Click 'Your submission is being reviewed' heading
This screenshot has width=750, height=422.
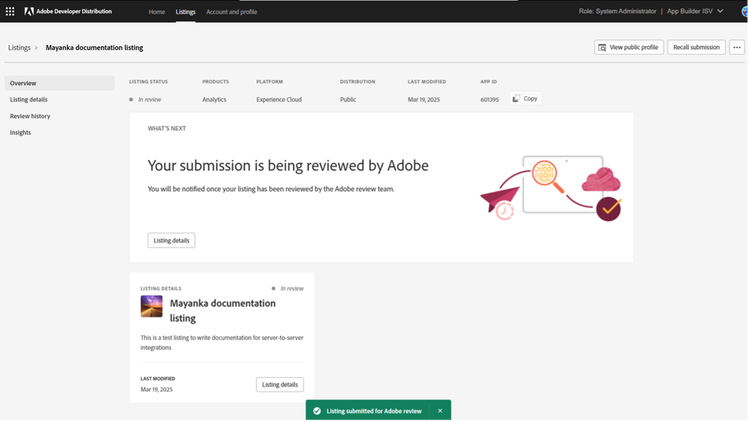[x=288, y=166]
